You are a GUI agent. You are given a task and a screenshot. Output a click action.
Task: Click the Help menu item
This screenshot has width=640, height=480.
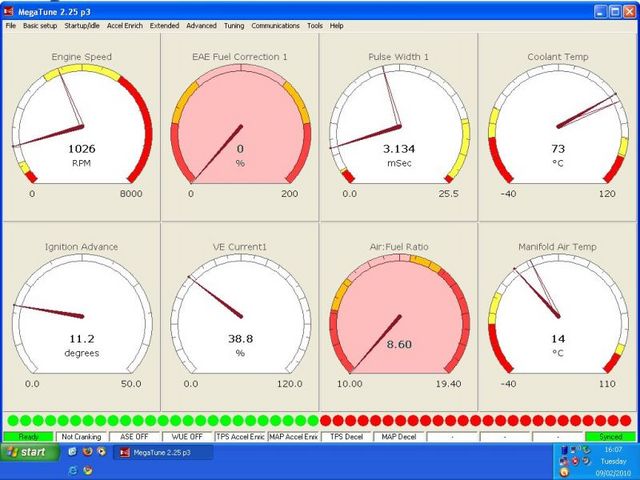(x=336, y=25)
